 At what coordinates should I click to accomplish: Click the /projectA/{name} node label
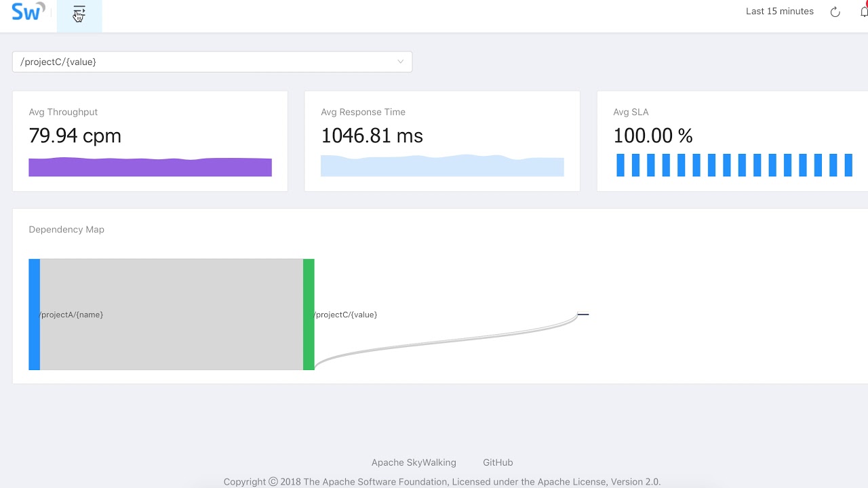click(71, 314)
